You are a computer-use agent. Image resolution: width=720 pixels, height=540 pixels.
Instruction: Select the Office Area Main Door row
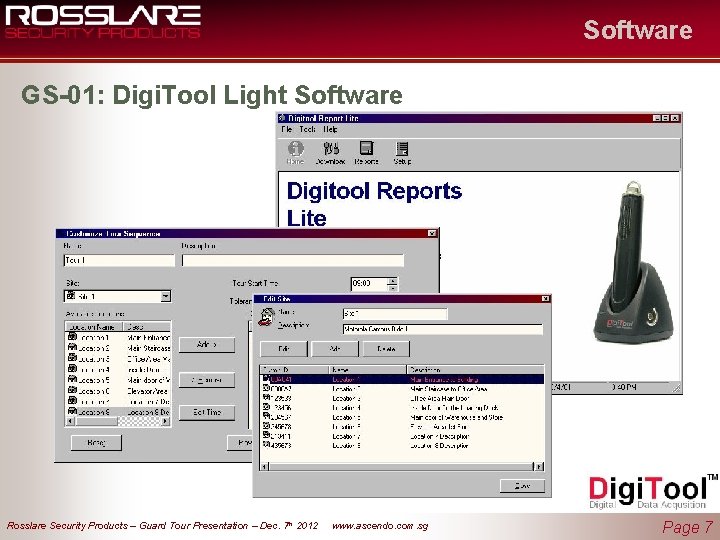click(x=402, y=399)
